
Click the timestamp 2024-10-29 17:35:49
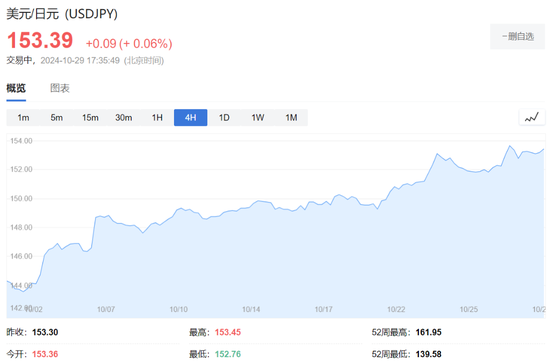click(x=80, y=61)
